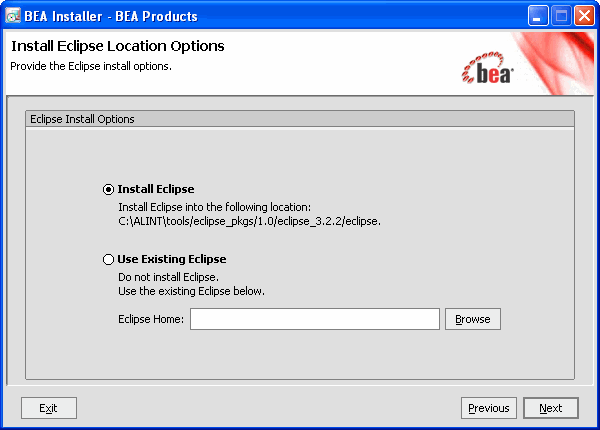Click 'Provide the Eclipse install options.' text
This screenshot has width=600, height=430.
point(91,66)
